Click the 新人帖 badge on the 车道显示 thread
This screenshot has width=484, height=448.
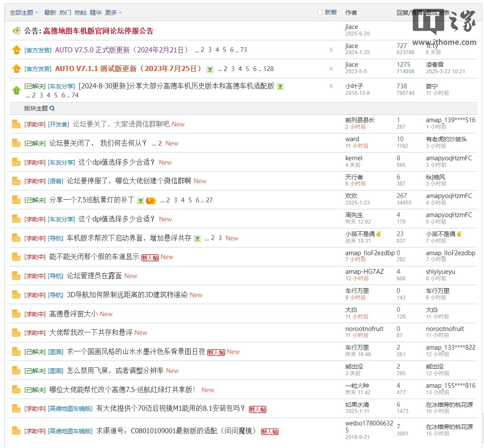[150, 257]
